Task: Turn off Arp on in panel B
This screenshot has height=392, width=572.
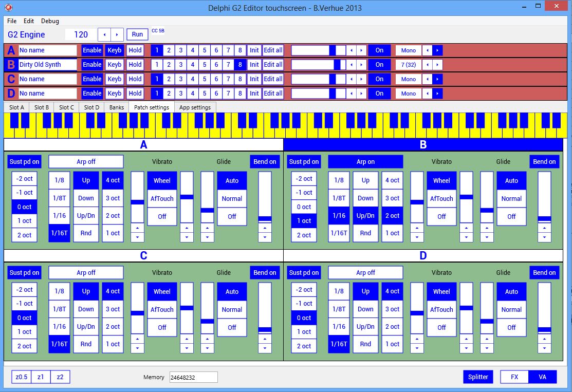Action: coord(365,162)
